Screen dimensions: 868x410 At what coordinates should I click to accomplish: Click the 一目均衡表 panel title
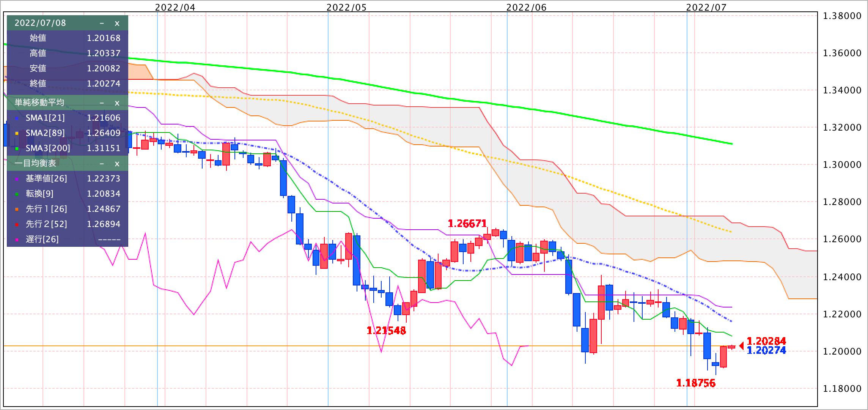click(x=35, y=163)
